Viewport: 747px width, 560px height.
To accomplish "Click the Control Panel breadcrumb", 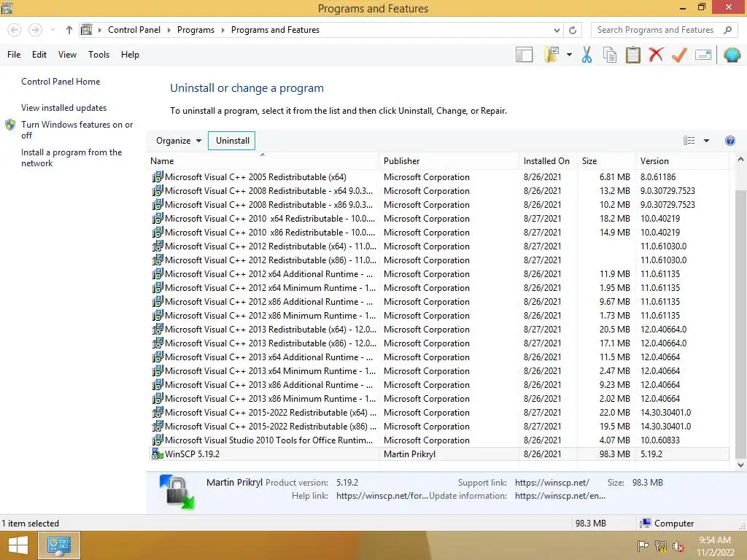I will tap(134, 30).
